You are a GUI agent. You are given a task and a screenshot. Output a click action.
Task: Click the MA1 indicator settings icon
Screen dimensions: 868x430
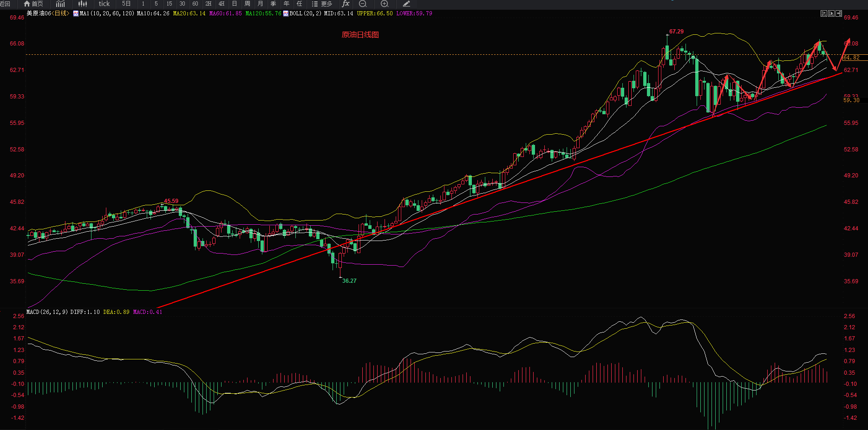(x=76, y=13)
